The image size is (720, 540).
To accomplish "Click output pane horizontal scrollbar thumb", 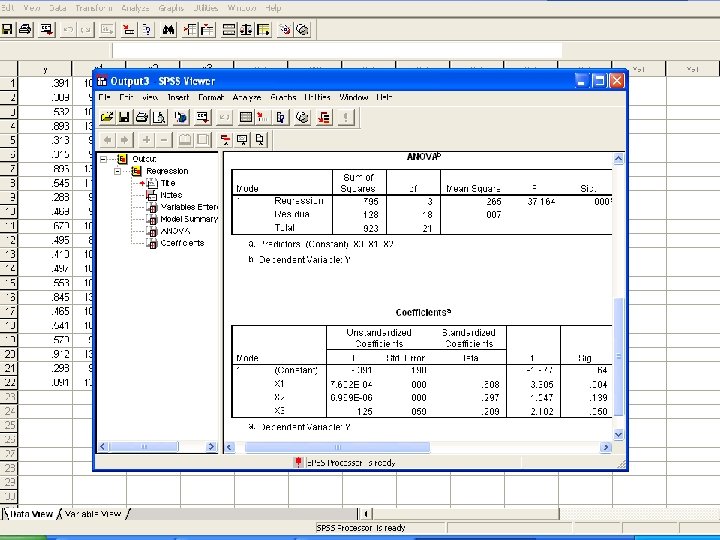I will [337, 447].
